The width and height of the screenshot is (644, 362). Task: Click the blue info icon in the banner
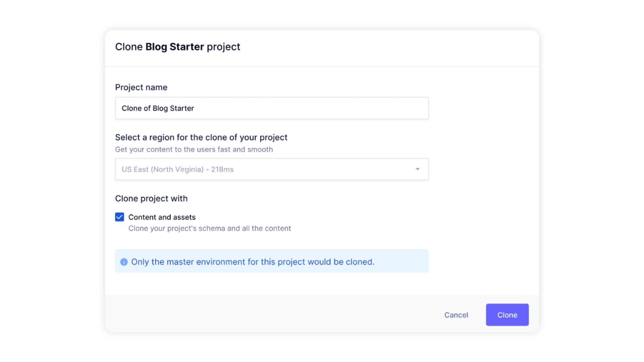[x=124, y=262]
